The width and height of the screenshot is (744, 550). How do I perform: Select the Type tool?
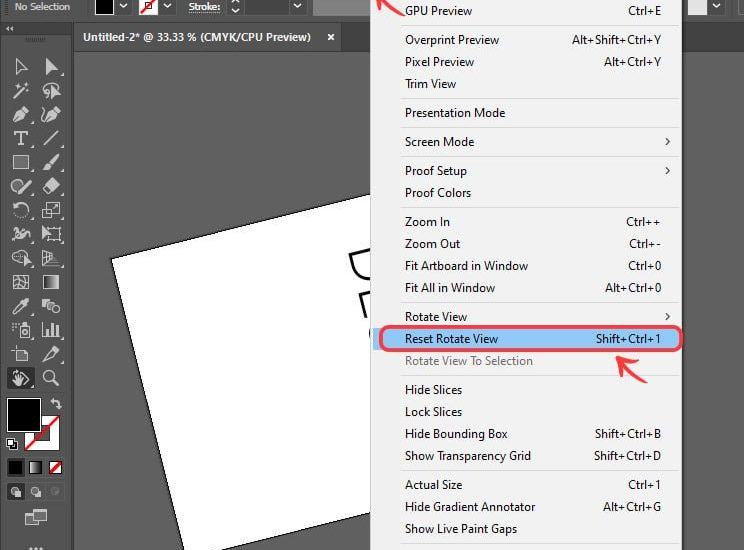pos(21,138)
